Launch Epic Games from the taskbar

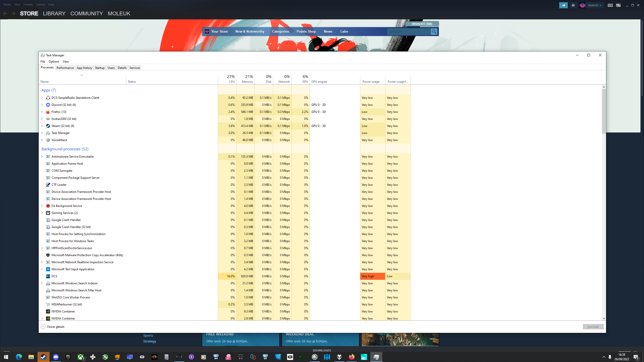tap(68, 357)
